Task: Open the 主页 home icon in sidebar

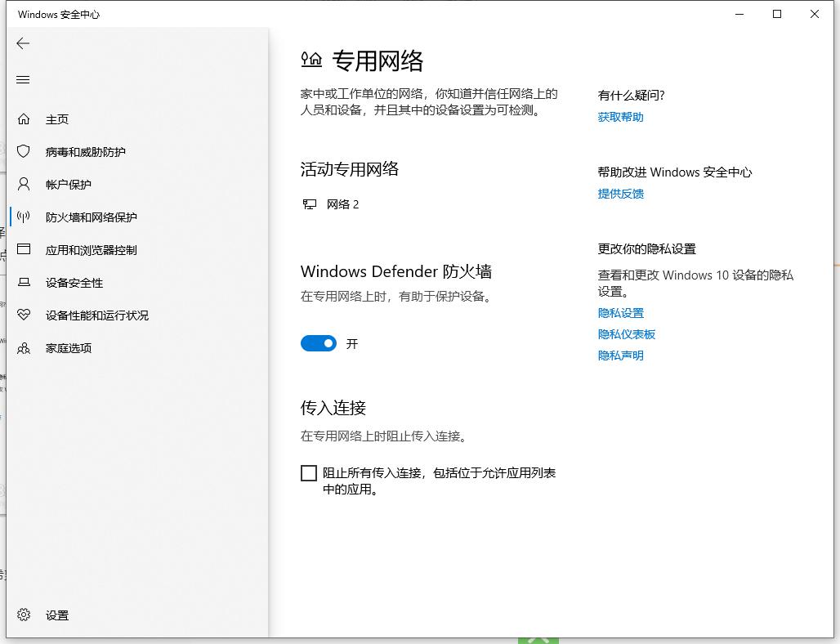Action: point(24,119)
